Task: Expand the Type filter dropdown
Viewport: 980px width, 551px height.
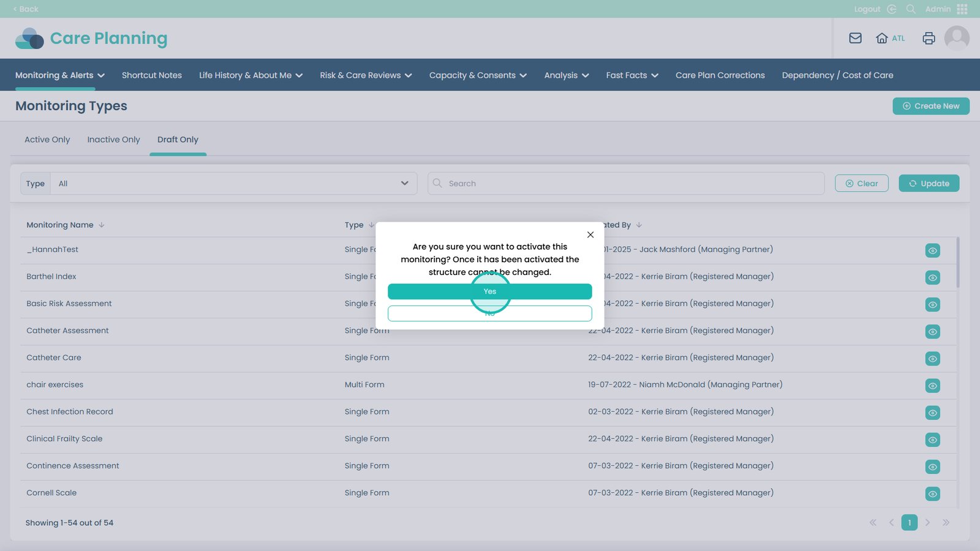Action: click(233, 184)
